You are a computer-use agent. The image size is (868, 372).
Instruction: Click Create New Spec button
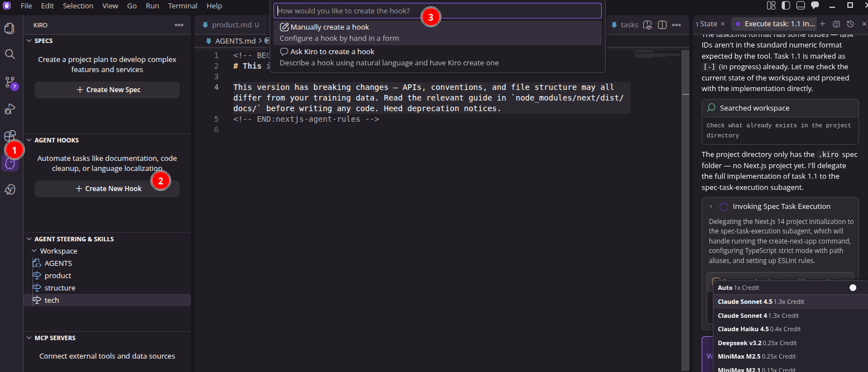107,90
